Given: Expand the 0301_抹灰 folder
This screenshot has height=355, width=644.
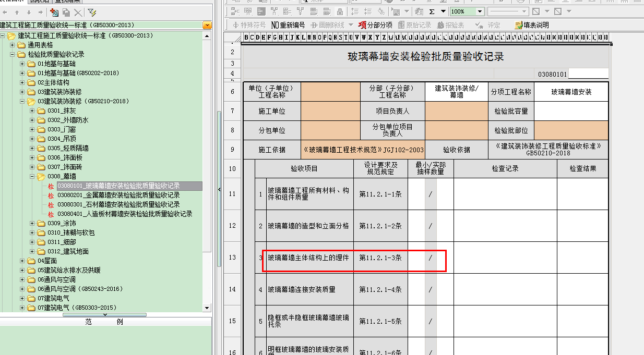Looking at the screenshot, I should pyautogui.click(x=32, y=111).
